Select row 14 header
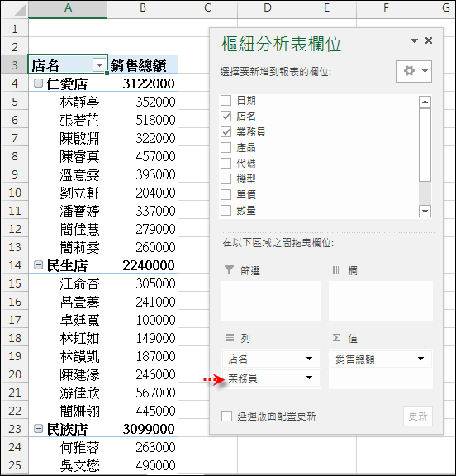Screen dimensions: 456x476 [x=15, y=265]
